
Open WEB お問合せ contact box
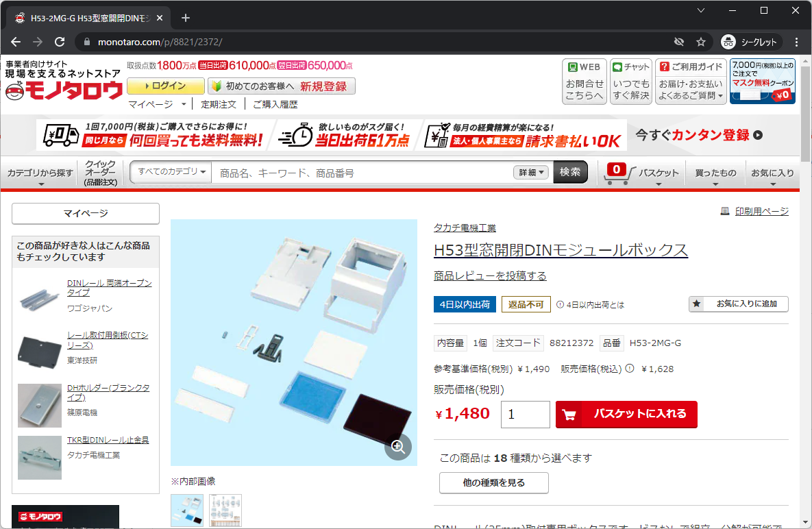pyautogui.click(x=585, y=82)
